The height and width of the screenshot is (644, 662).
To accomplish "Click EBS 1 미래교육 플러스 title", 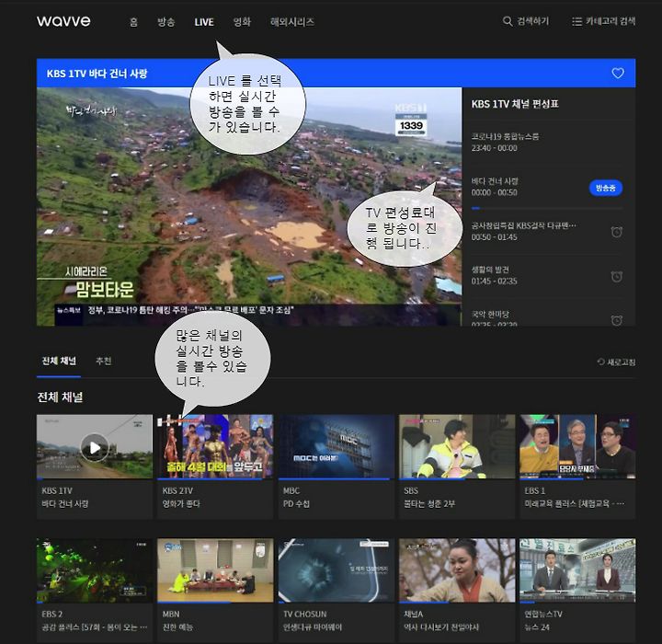I will pyautogui.click(x=574, y=504).
